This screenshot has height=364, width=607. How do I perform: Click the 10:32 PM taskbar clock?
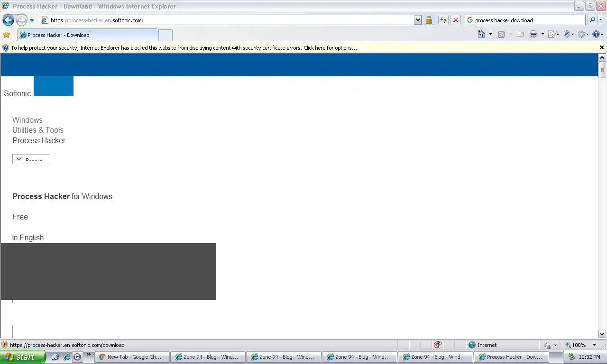tap(589, 357)
